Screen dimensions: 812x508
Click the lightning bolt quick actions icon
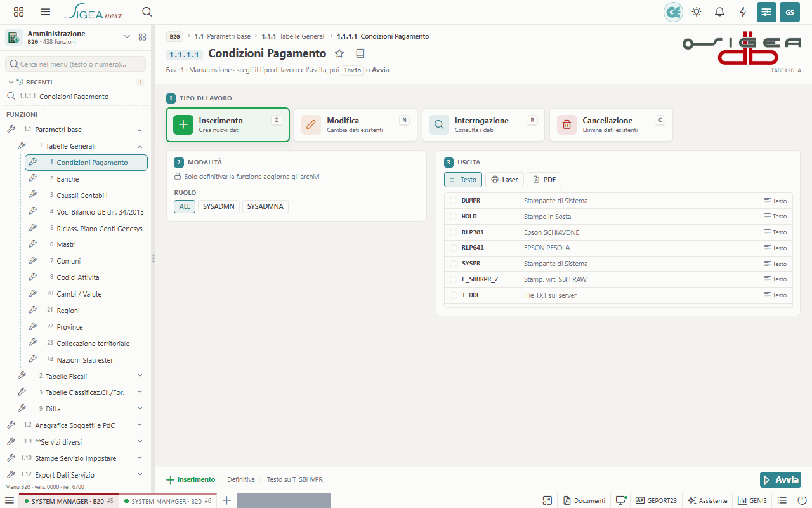[743, 12]
